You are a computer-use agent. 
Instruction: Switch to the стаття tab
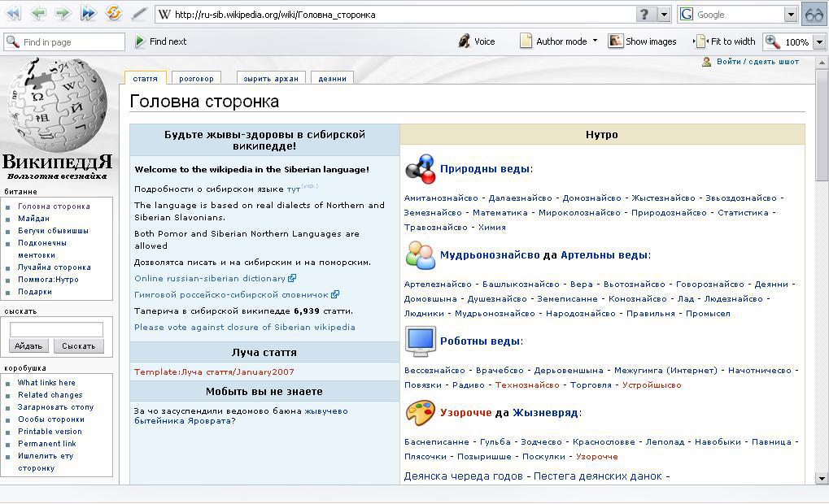(146, 78)
